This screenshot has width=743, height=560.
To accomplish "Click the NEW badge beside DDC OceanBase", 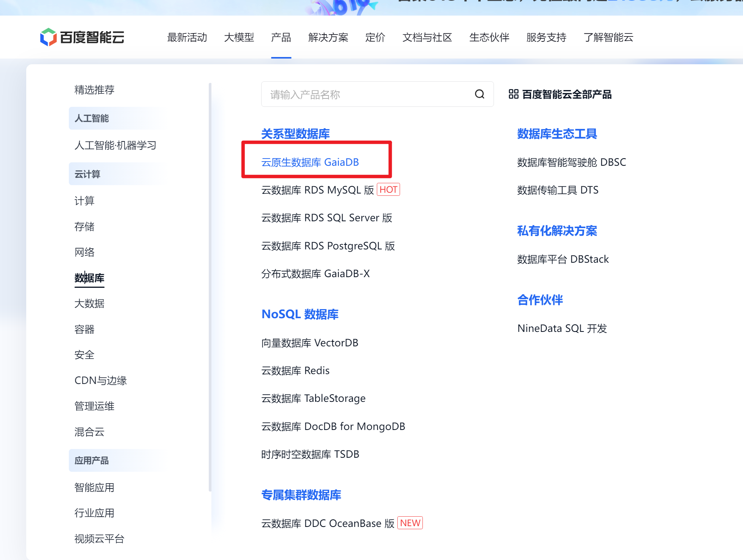I will [410, 523].
